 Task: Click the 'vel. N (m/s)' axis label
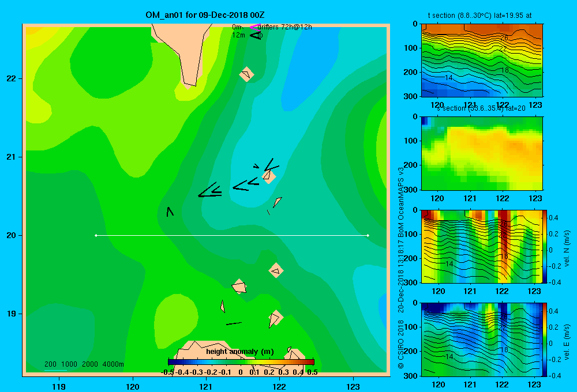tap(567, 248)
